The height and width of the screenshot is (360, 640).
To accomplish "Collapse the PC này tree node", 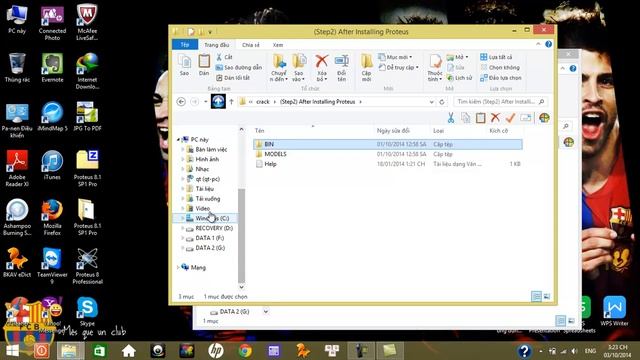I will pyautogui.click(x=178, y=140).
